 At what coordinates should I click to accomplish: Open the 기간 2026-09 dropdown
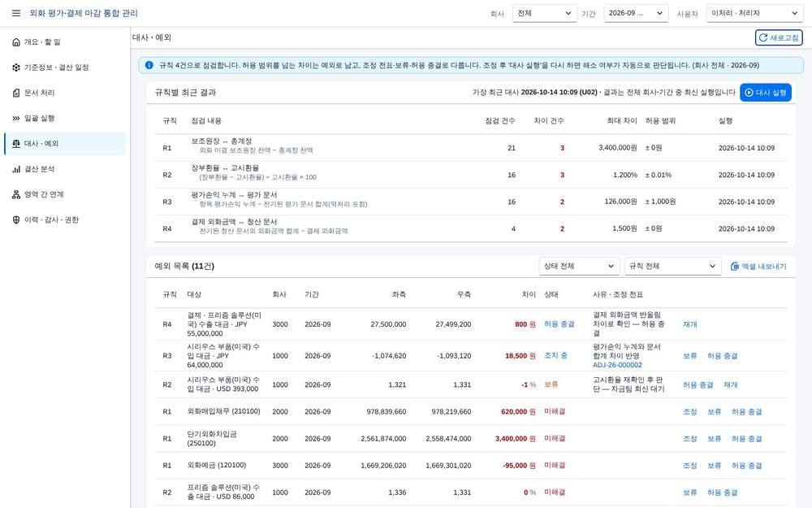point(636,13)
